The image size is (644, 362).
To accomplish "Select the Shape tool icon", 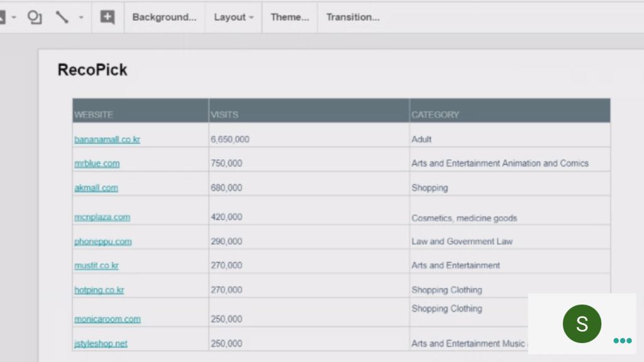I will pyautogui.click(x=35, y=17).
